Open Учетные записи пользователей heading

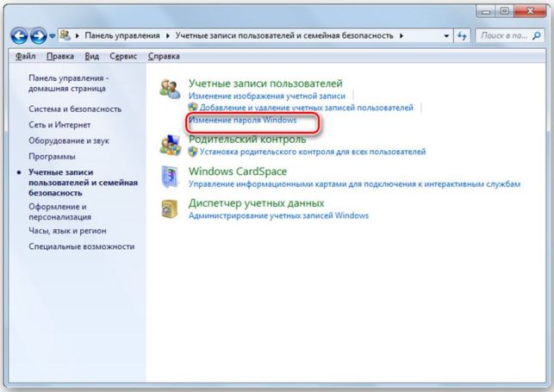pyautogui.click(x=265, y=84)
